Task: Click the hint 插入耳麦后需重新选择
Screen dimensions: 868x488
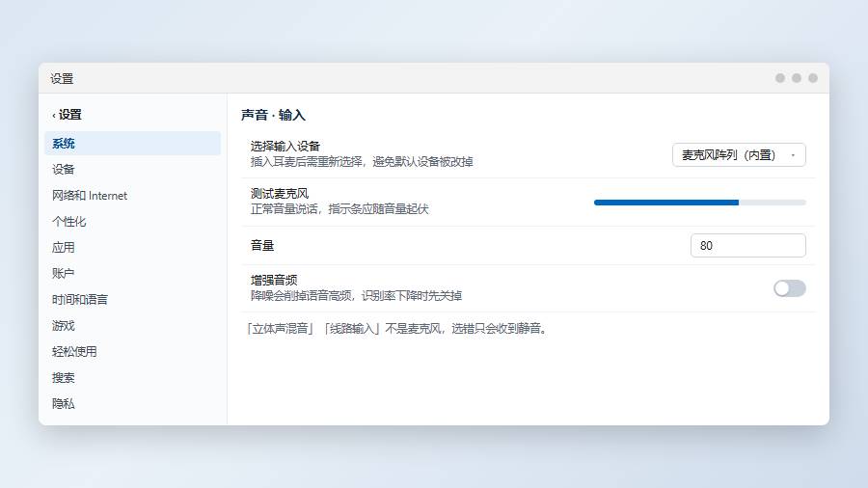Action: tap(362, 162)
